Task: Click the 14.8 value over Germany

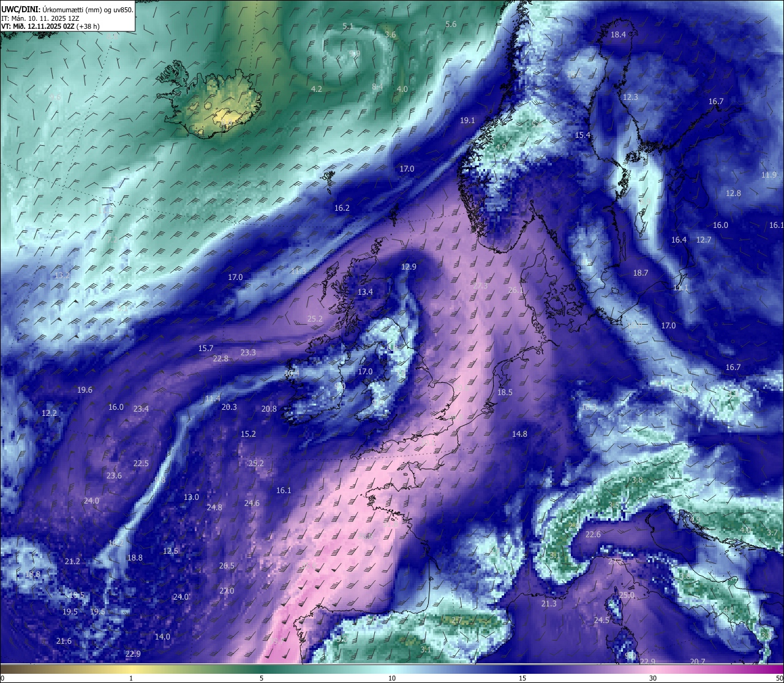Action: [x=519, y=434]
